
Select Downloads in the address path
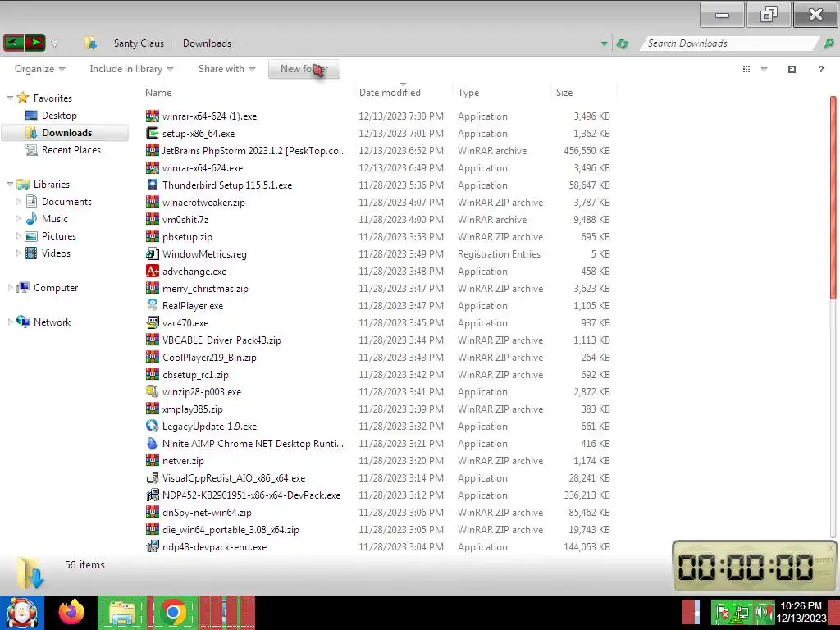point(208,43)
